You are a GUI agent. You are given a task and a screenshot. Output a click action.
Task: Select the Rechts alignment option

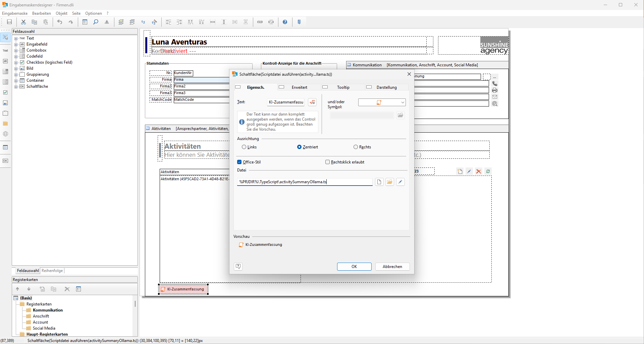pos(356,147)
